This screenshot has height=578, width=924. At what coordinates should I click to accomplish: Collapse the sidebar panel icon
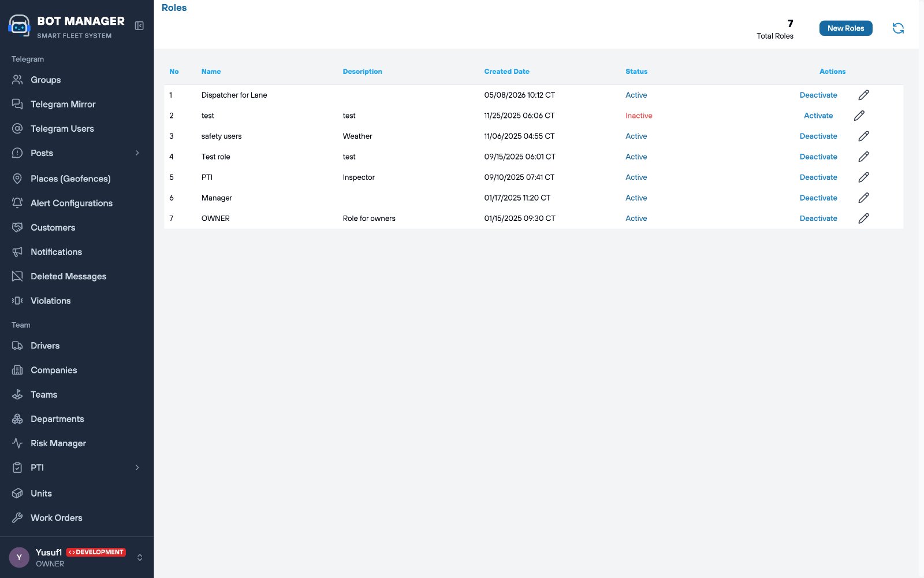pyautogui.click(x=139, y=25)
